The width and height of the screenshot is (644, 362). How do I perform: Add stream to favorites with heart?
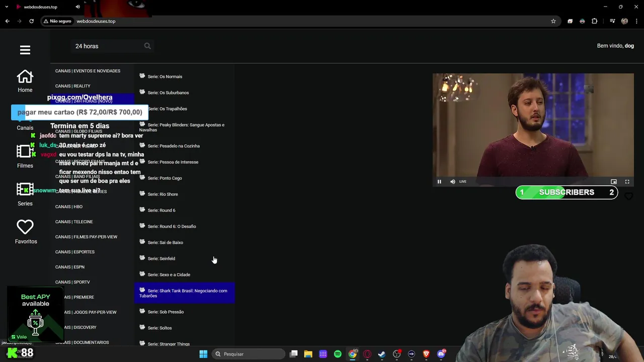click(628, 197)
